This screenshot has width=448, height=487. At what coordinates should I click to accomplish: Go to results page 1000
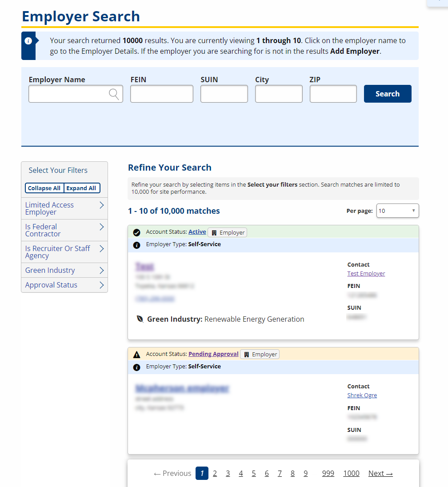(351, 473)
